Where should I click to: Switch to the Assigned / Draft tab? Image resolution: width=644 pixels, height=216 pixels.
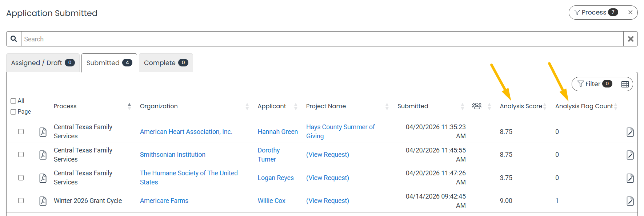point(43,63)
